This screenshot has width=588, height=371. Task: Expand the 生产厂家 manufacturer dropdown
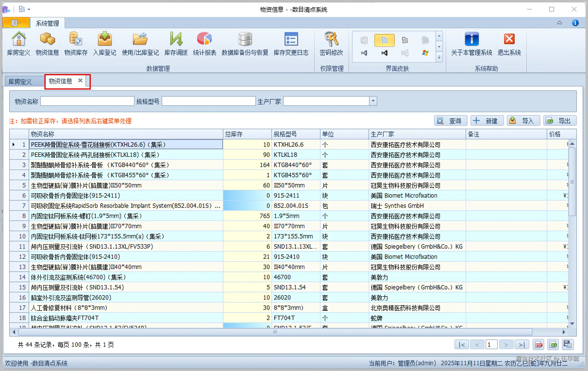[x=373, y=101]
